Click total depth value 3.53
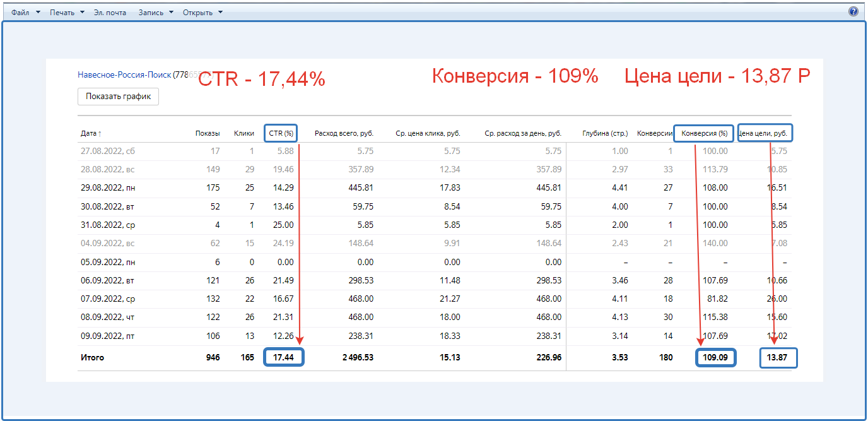This screenshot has height=421, width=868. (620, 357)
